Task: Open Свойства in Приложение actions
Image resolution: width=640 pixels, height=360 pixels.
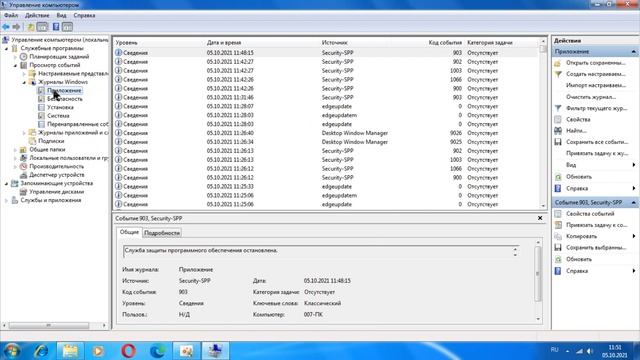Action: [x=578, y=120]
